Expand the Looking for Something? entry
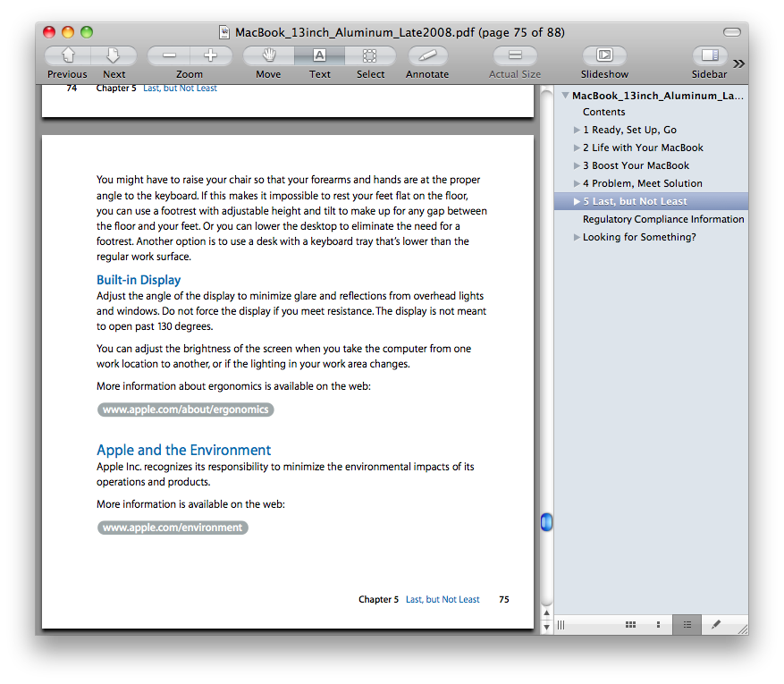This screenshot has height=684, width=784. [x=577, y=237]
